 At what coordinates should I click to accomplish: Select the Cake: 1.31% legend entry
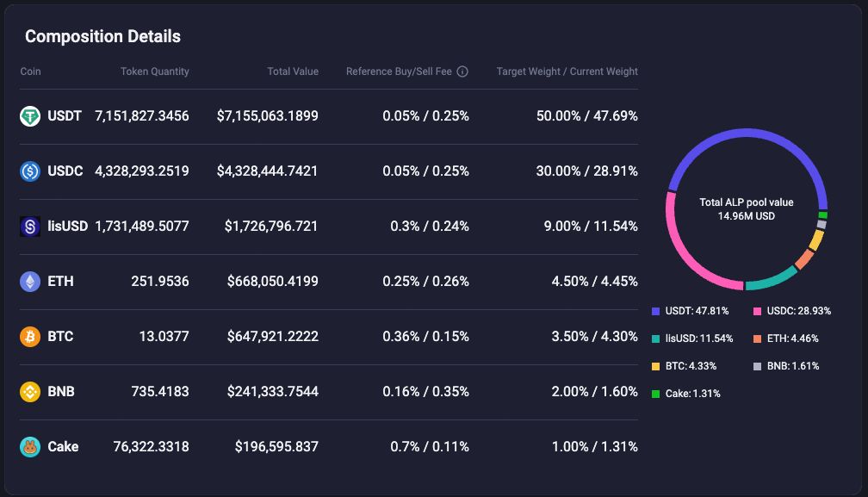696,393
